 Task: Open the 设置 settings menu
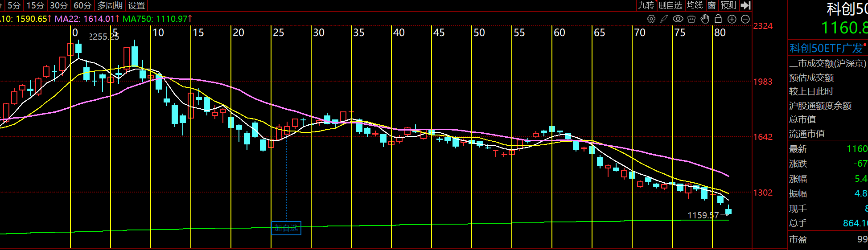(x=136, y=5)
